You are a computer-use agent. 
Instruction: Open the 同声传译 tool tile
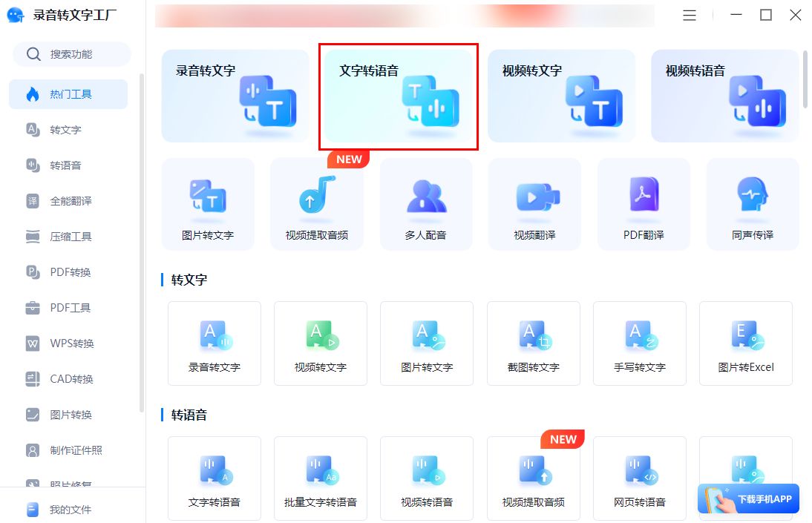753,205
